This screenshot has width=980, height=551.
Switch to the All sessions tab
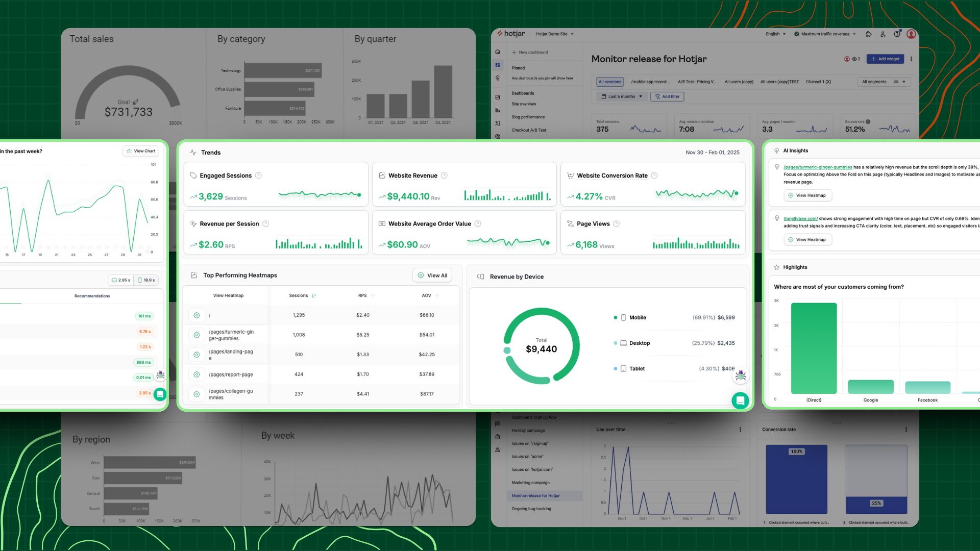coord(609,82)
